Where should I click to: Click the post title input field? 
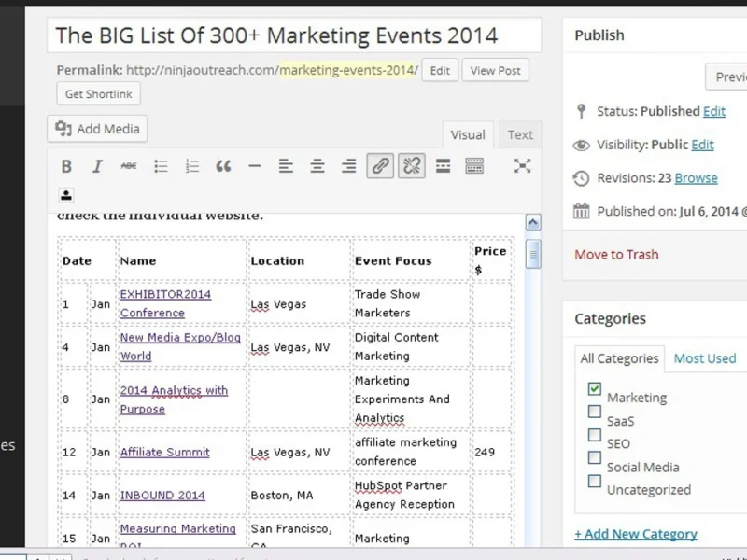coord(294,35)
